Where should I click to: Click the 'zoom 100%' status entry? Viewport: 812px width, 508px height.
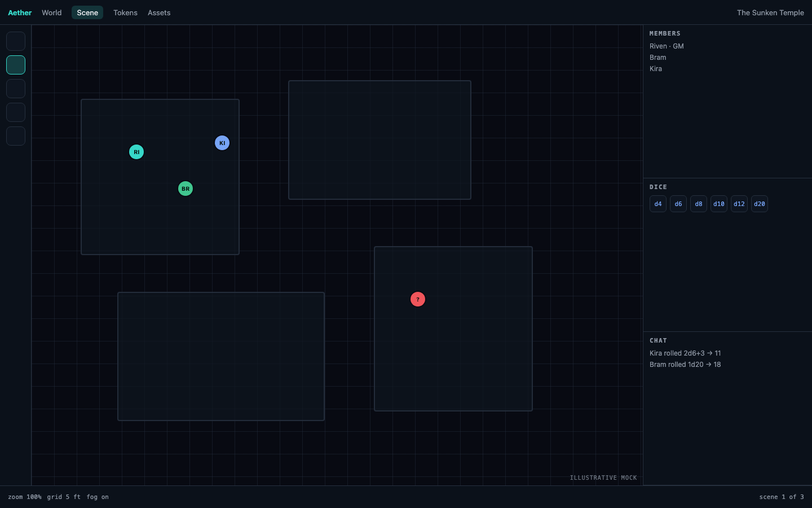(x=25, y=497)
